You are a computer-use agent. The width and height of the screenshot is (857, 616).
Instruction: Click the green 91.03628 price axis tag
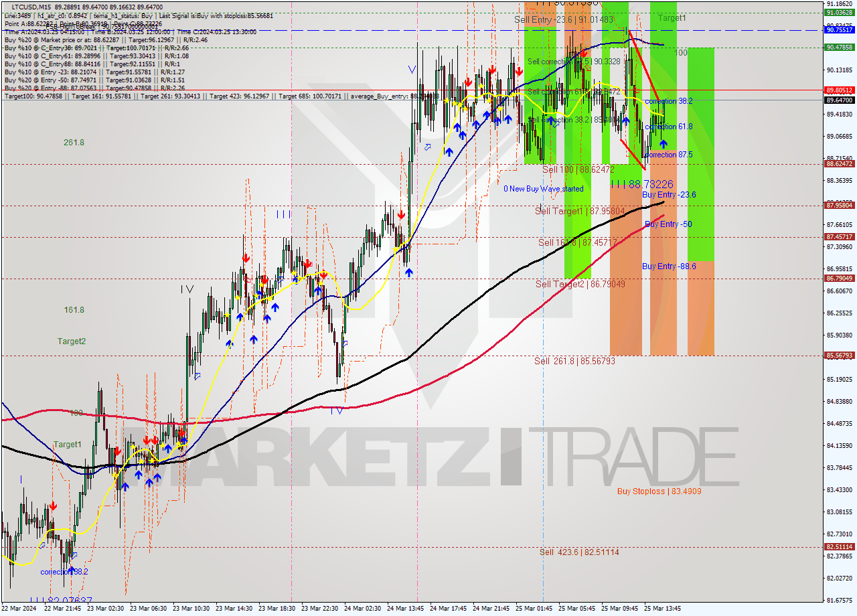[839, 12]
